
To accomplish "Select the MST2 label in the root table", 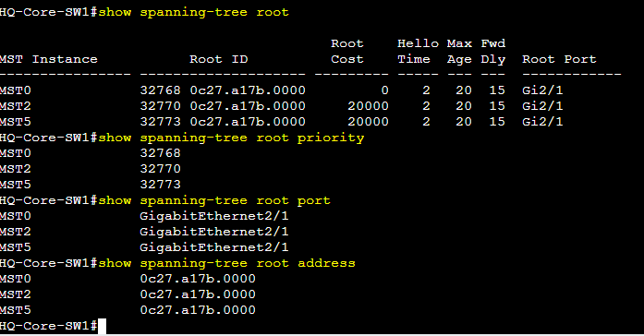I will 16,106.
